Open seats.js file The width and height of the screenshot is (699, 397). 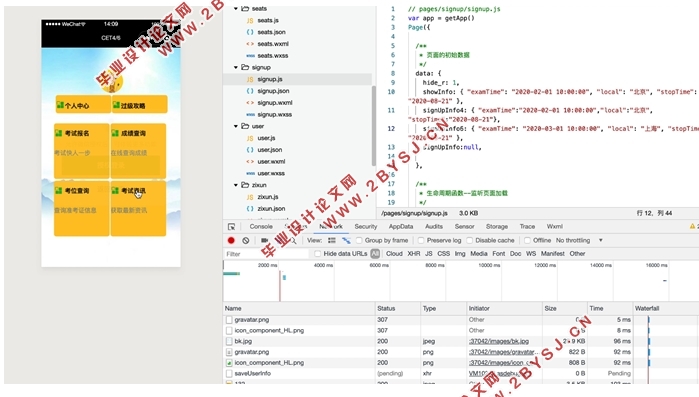[x=268, y=20]
